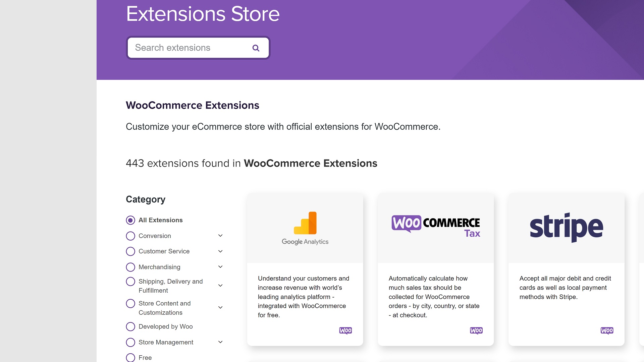Expand the Conversion category
The image size is (644, 362).
click(220, 235)
